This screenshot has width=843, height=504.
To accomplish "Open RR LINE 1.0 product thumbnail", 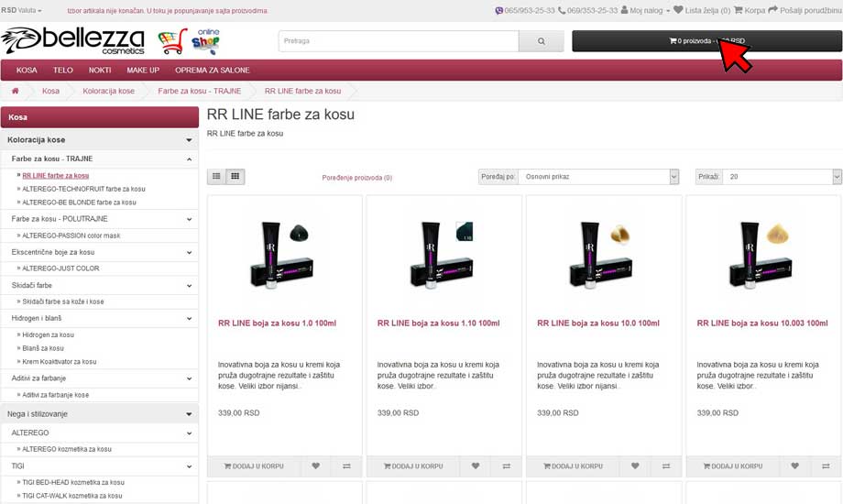I will tap(284, 255).
